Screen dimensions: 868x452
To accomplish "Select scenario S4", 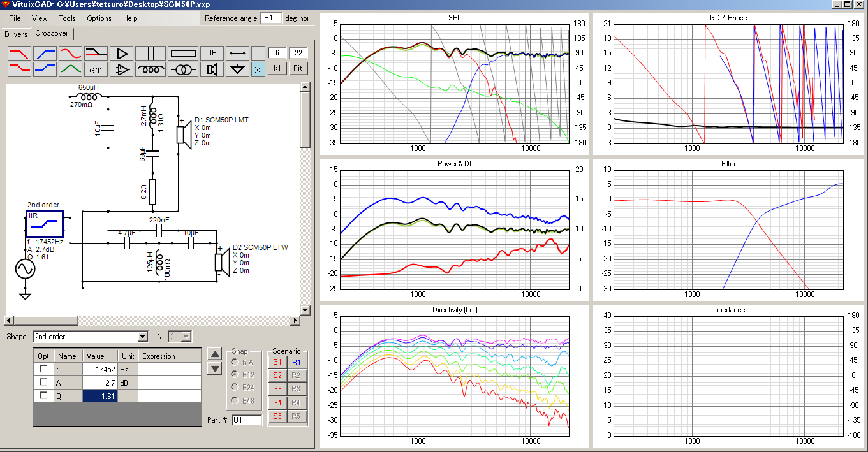I will [277, 403].
